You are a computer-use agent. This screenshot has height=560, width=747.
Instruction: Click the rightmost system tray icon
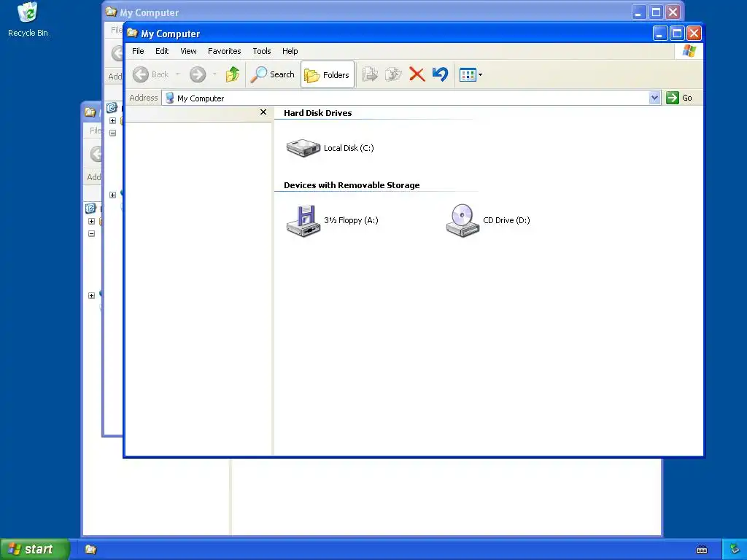(x=735, y=550)
